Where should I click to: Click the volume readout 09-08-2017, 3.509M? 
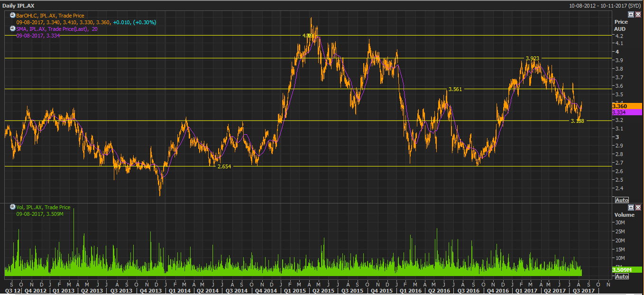(40, 214)
